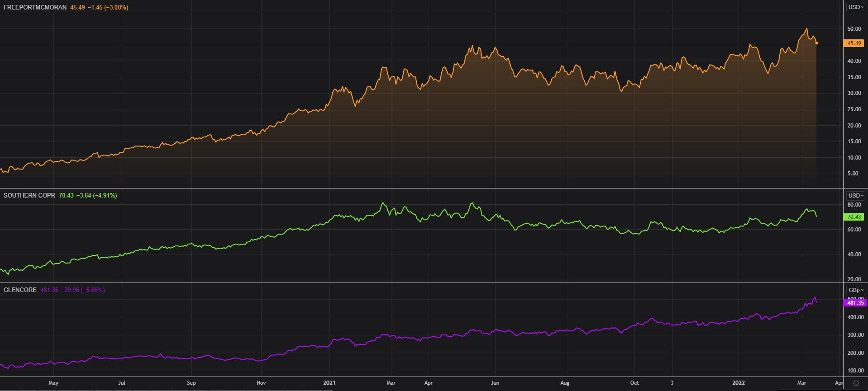Click the −3.64 (−4.91%) change value
This screenshot has width=868, height=391.
click(97, 196)
